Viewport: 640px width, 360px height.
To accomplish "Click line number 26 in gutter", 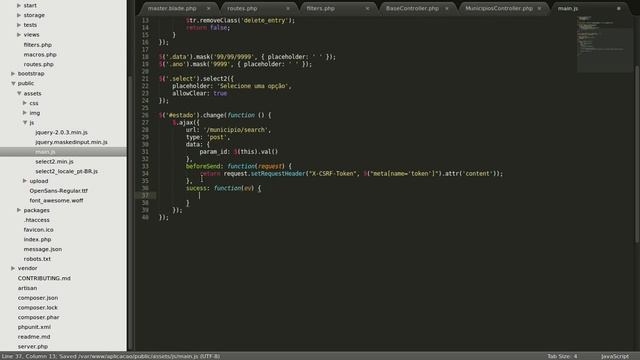I will tap(145, 115).
